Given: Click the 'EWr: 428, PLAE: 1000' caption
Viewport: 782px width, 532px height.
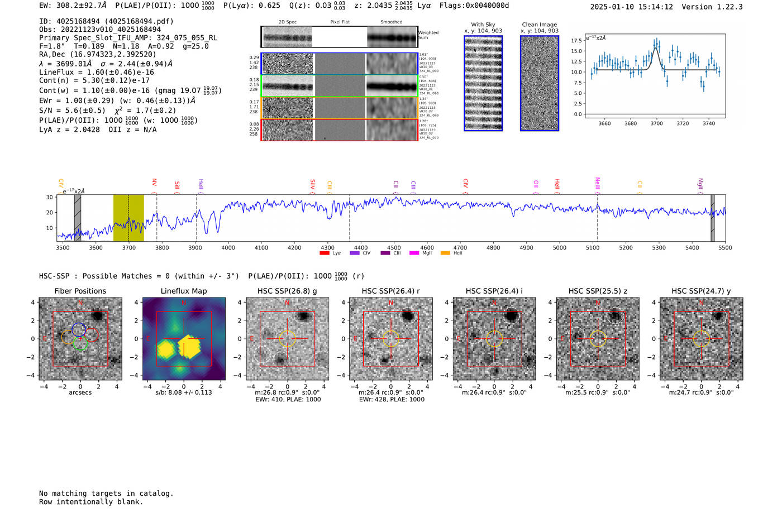Looking at the screenshot, I should pos(392,399).
